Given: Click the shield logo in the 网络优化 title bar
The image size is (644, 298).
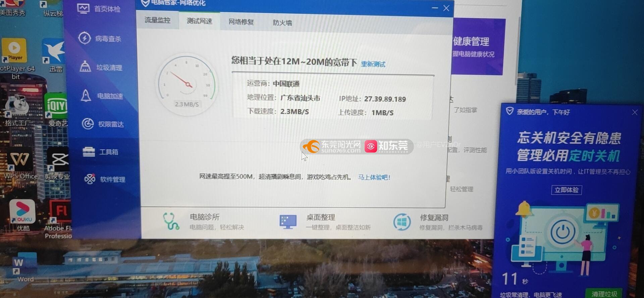Looking at the screenshot, I should (x=145, y=3).
